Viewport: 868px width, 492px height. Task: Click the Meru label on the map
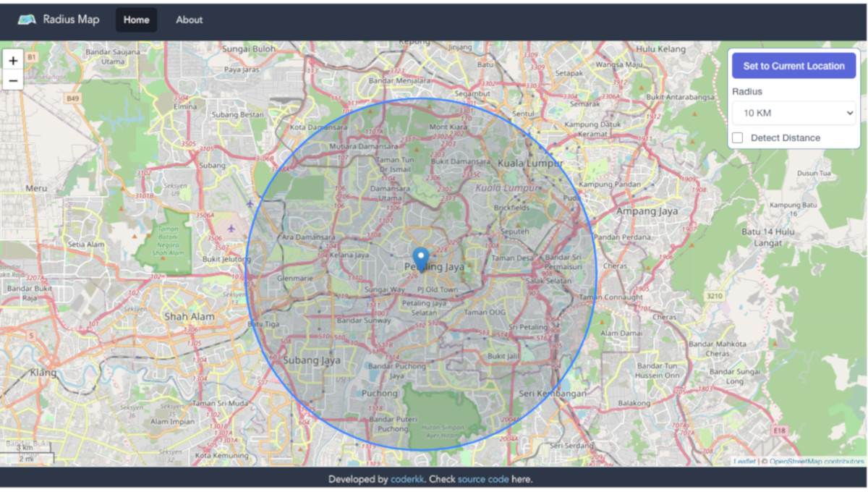36,188
